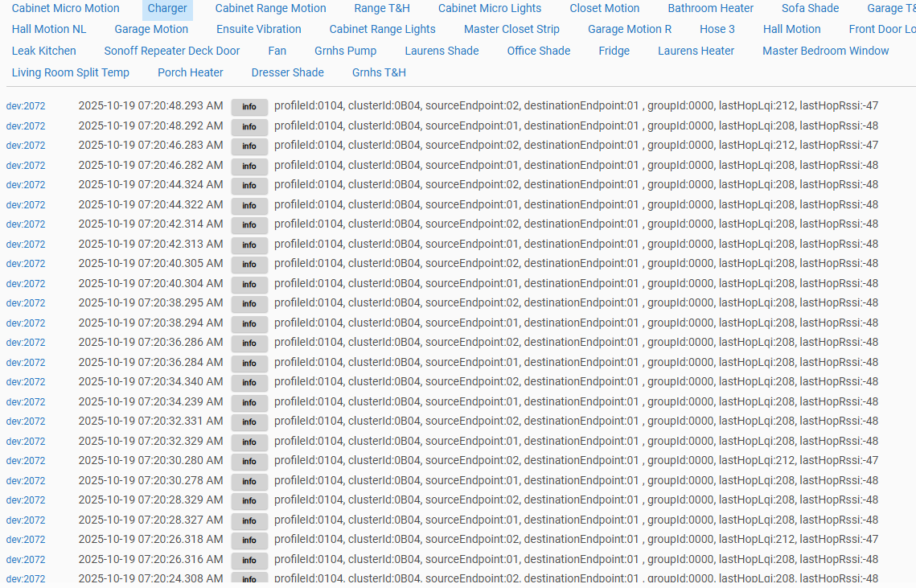Open dev:2072 link on the 07:20:48.293 entry
Viewport: 916px width, 588px height.
point(26,106)
